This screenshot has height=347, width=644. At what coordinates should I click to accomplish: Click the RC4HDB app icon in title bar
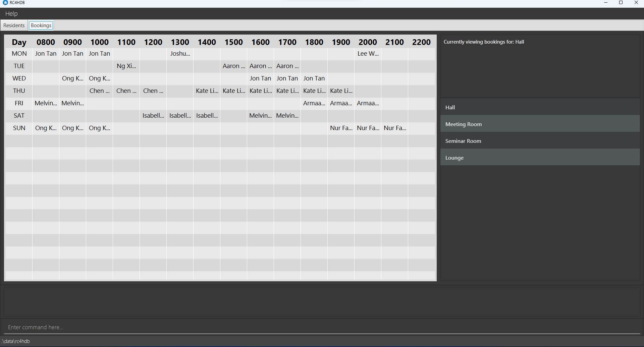click(x=5, y=3)
